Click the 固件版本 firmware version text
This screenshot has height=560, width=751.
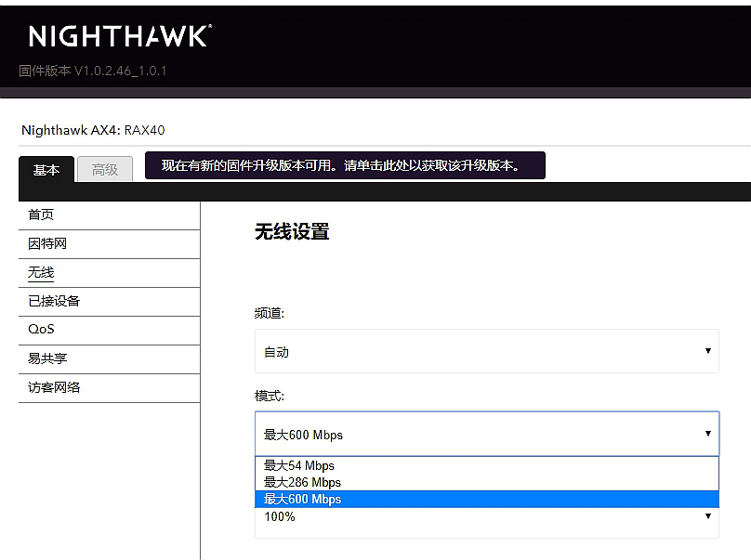click(94, 71)
